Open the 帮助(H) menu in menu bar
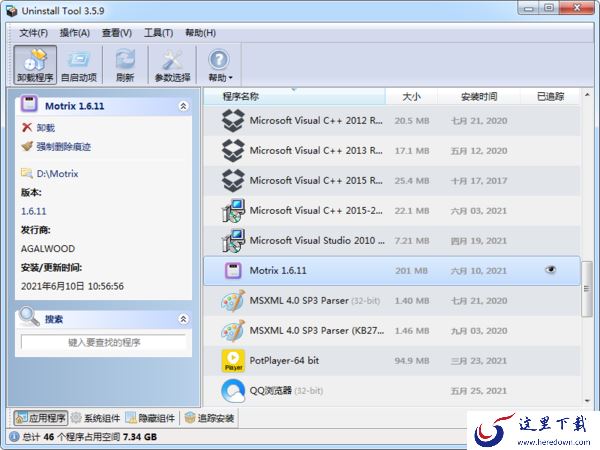This screenshot has height=450, width=600. (x=201, y=33)
